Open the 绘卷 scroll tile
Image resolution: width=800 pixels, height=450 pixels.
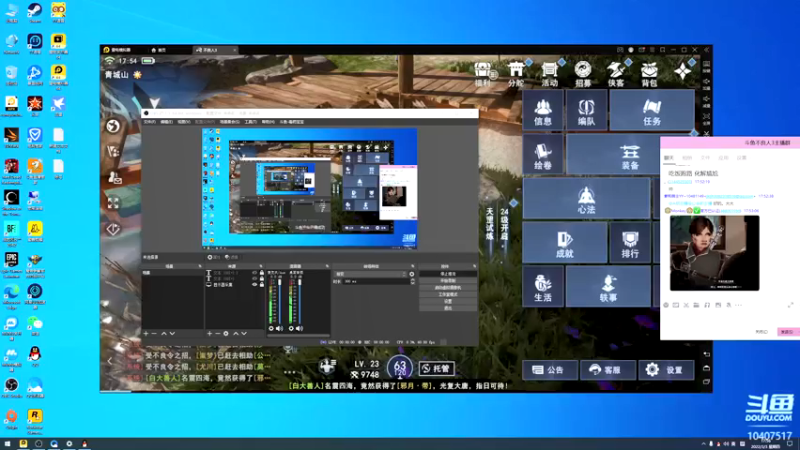543,155
